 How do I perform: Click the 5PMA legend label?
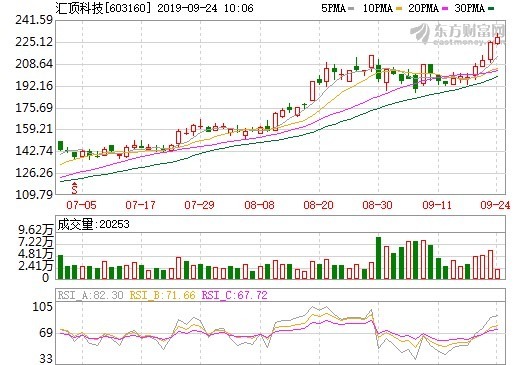tap(334, 8)
